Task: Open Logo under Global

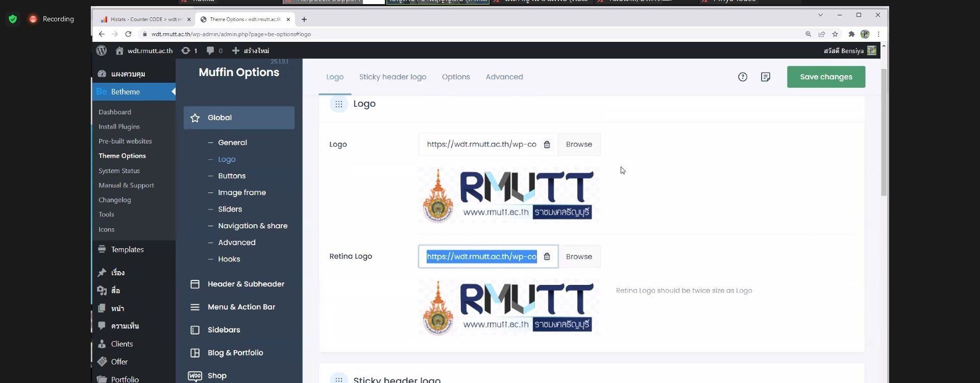Action: 227,159
